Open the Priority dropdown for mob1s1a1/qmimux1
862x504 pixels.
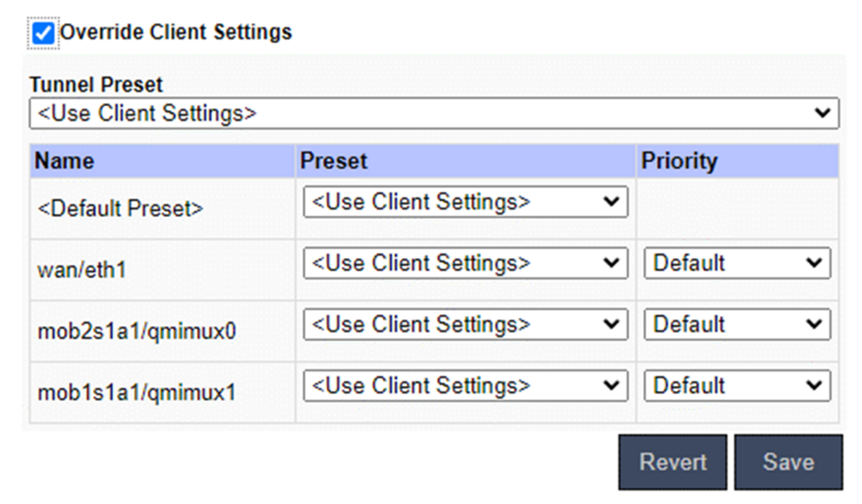pos(737,386)
